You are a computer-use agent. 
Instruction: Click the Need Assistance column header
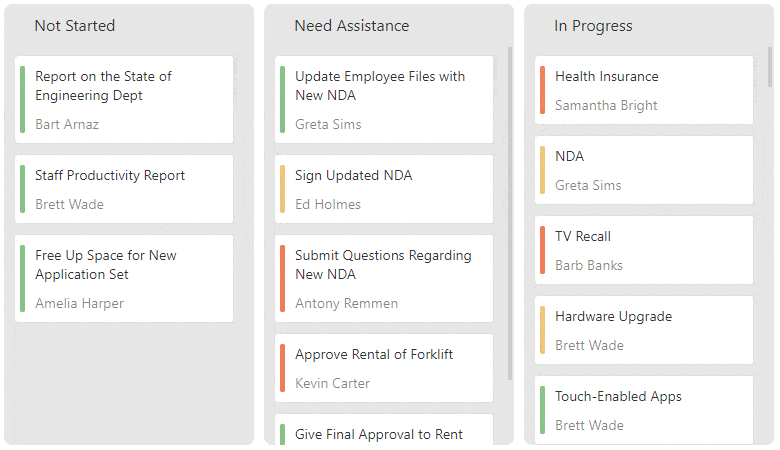tap(352, 26)
